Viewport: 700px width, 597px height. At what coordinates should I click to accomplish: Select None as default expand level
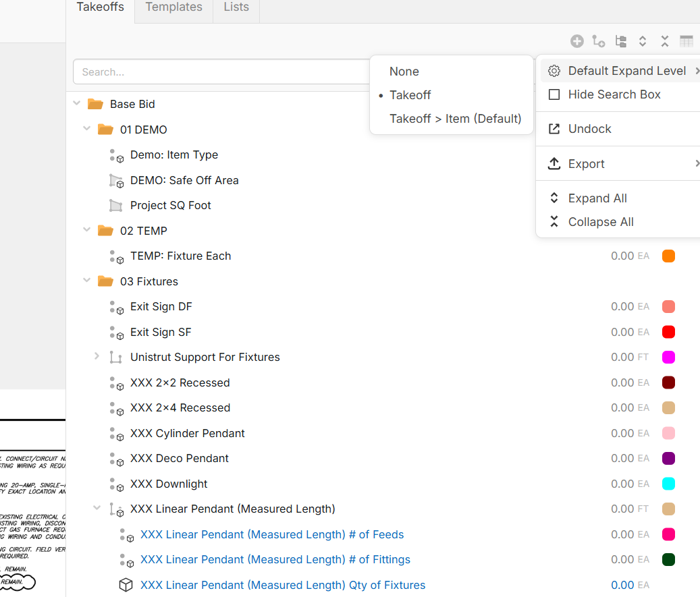404,72
